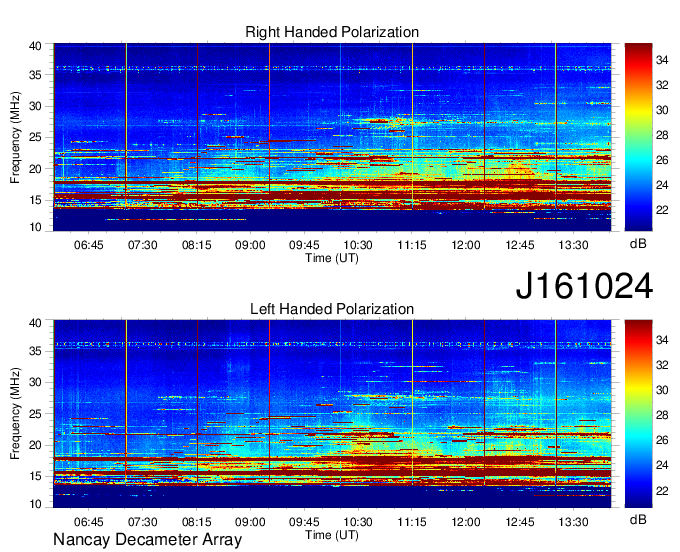Click the "40" frequency tick on the upper plot
This screenshot has width=680, height=552.
(35, 46)
